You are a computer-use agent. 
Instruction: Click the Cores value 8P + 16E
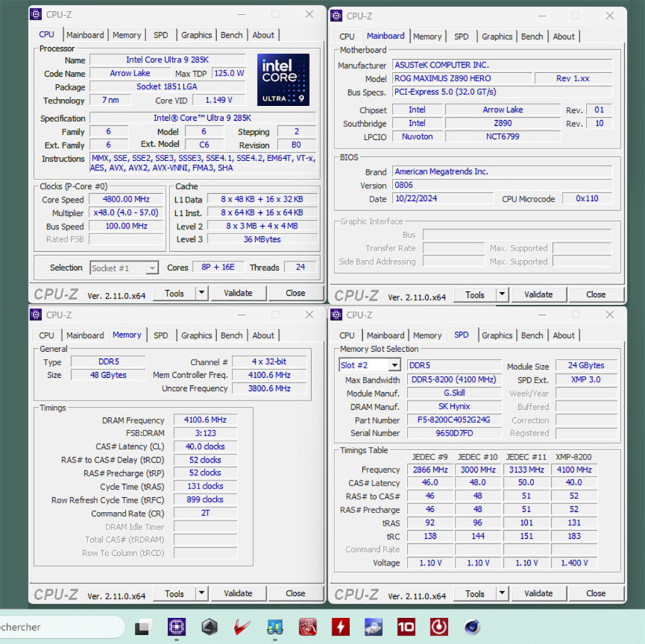coord(218,267)
